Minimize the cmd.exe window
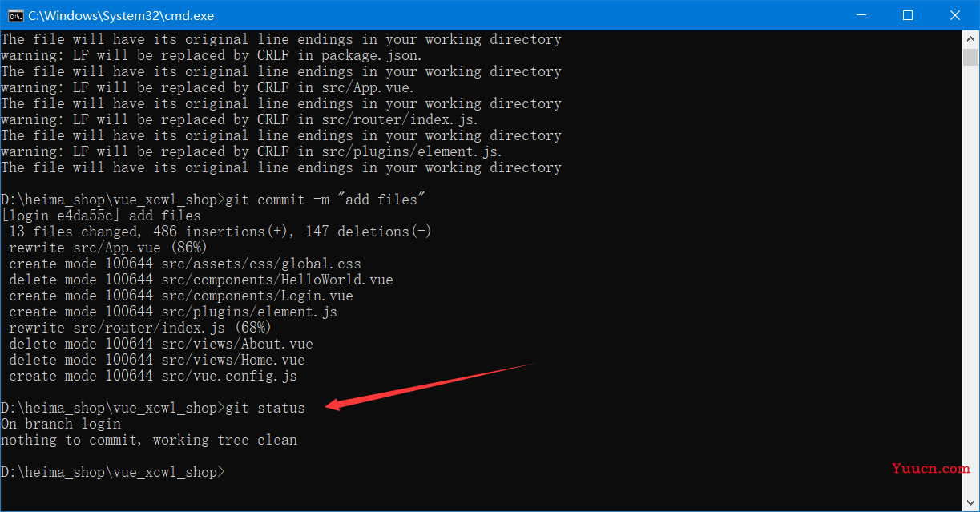Screen dimensions: 980x512 [x=861, y=15]
